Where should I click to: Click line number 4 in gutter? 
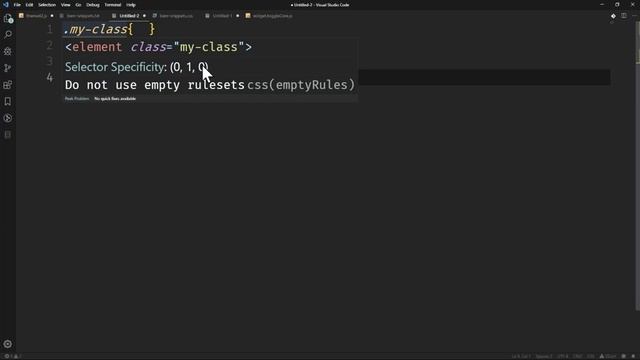(x=50, y=78)
